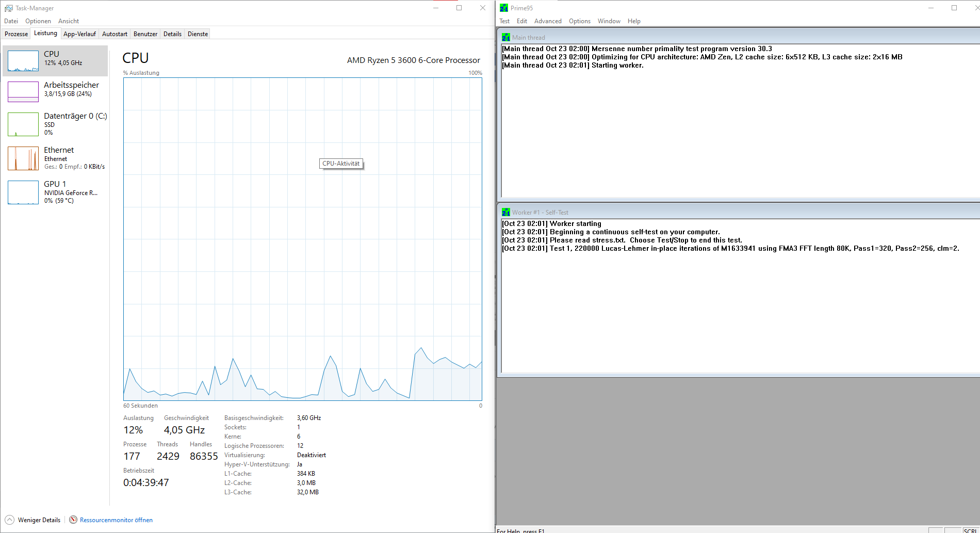
Task: Click the Main thread window icon
Action: pyautogui.click(x=506, y=38)
